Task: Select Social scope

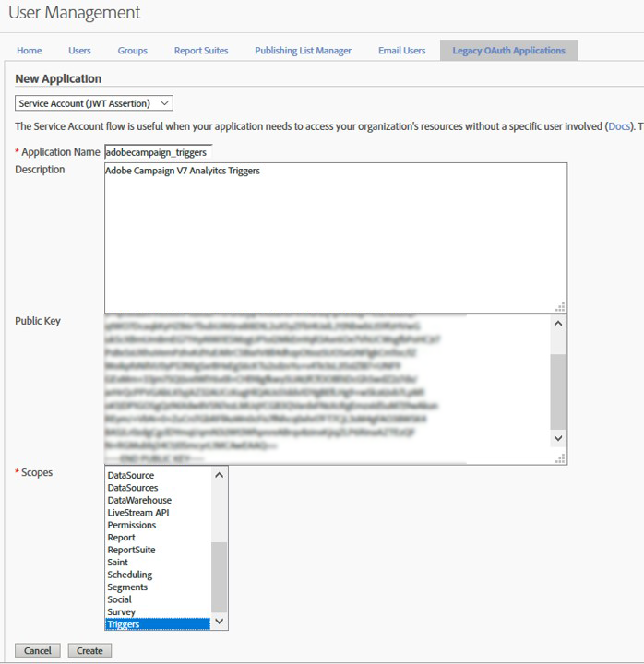Action: tap(158, 599)
